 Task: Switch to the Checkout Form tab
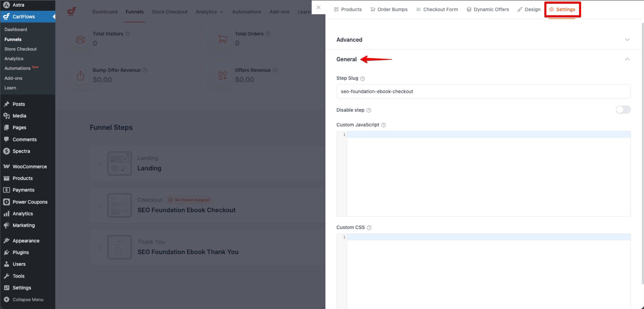[x=437, y=9]
